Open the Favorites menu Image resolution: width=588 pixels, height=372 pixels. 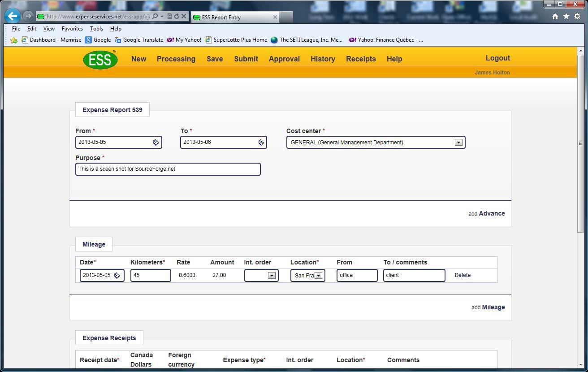[72, 28]
